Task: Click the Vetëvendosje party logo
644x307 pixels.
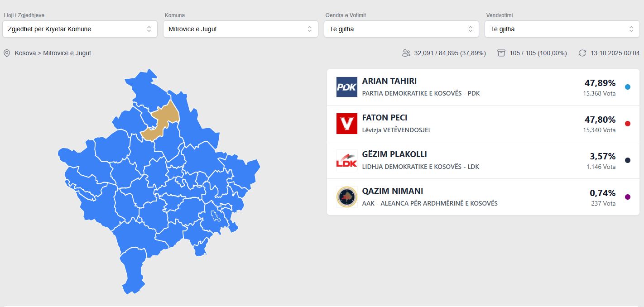Action: pos(346,124)
